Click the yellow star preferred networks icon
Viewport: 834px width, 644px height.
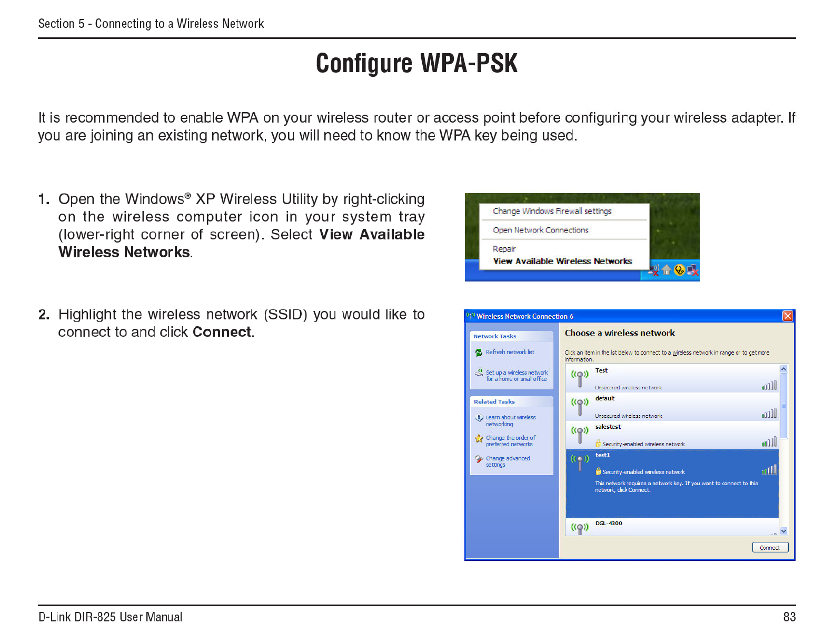479,438
